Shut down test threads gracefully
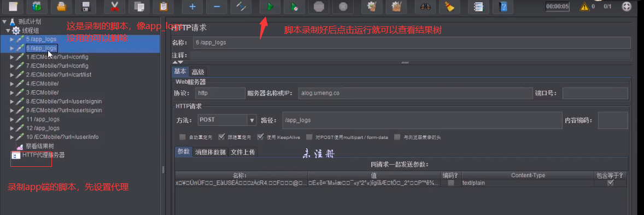This screenshot has height=215, width=644. 343,6
